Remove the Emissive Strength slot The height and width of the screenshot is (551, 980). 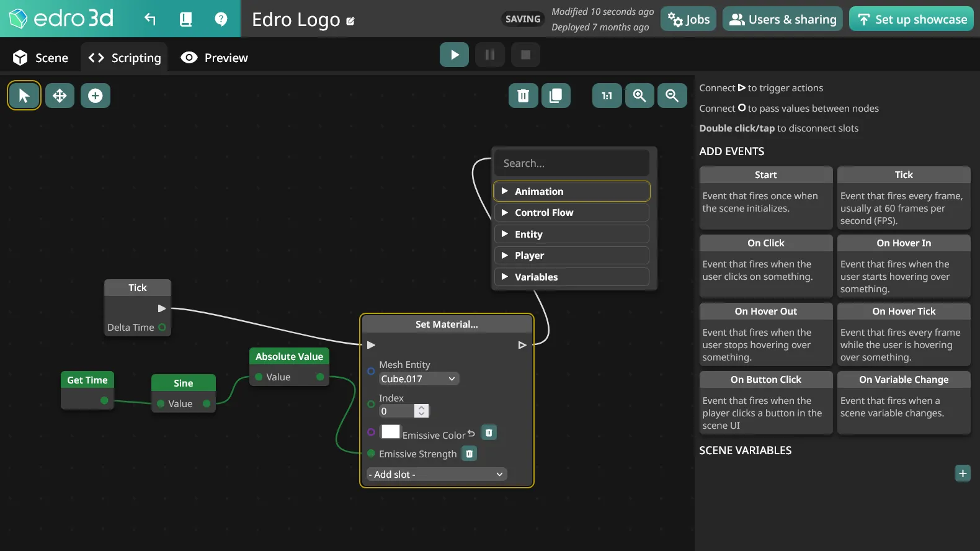(x=470, y=454)
